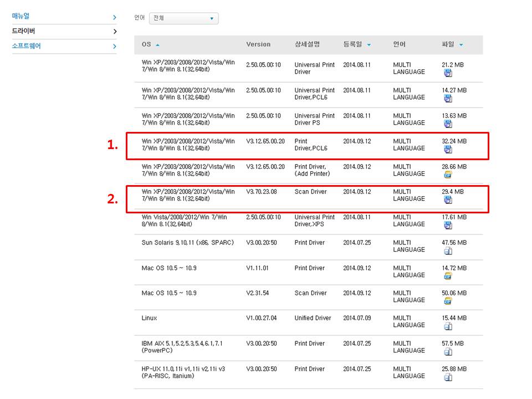
Task: Download the 14.72 MB Mac Print Driver file
Action: 447,276
